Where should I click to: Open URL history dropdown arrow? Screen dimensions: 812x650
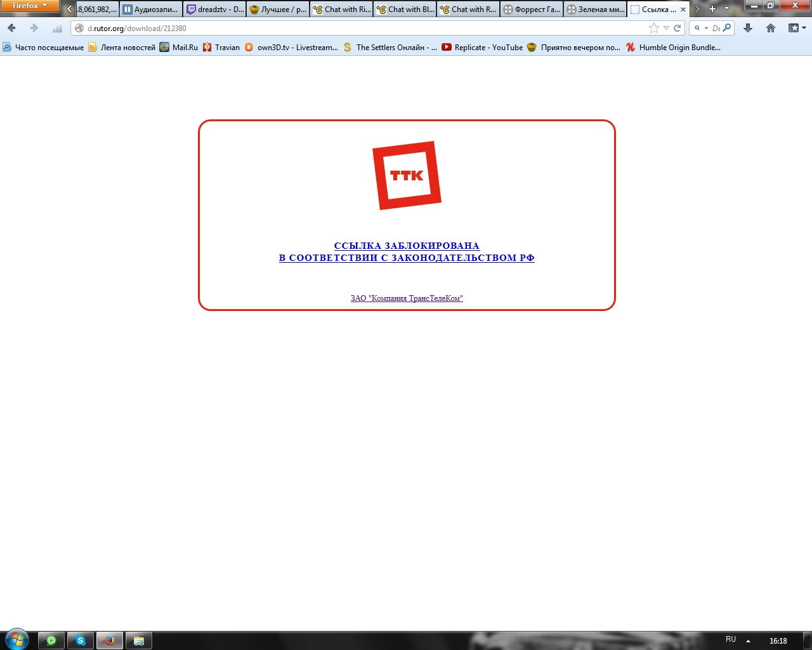[x=666, y=28]
